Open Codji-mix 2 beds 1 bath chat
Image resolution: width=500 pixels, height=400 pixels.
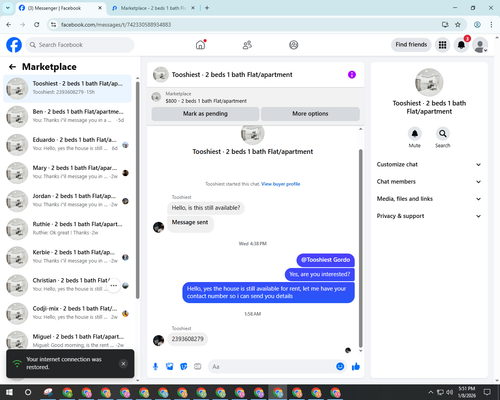[68, 314]
